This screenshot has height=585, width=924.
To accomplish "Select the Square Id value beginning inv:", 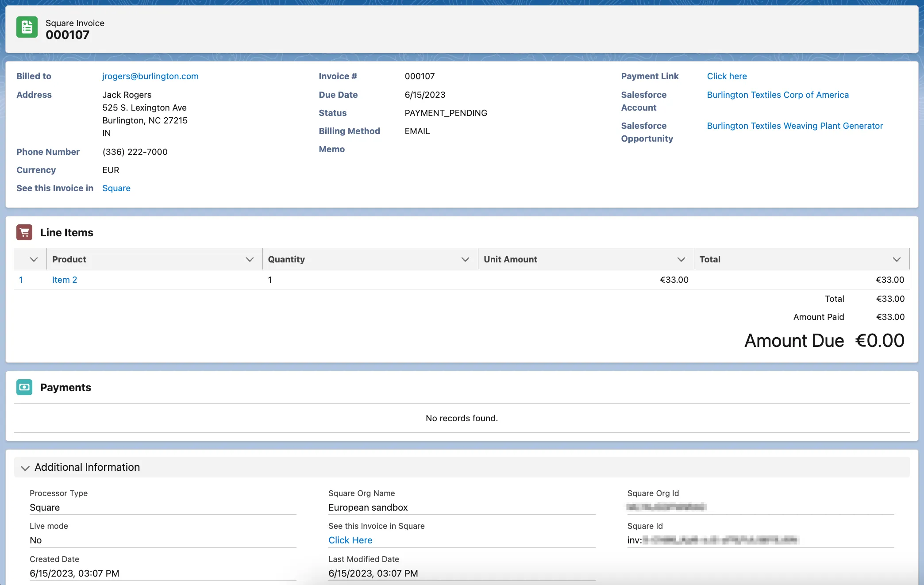I will pos(712,540).
